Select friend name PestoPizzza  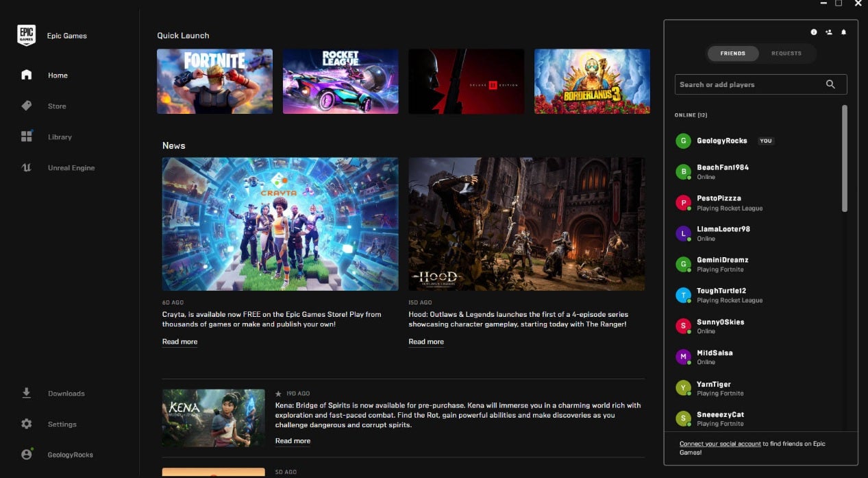pyautogui.click(x=719, y=198)
